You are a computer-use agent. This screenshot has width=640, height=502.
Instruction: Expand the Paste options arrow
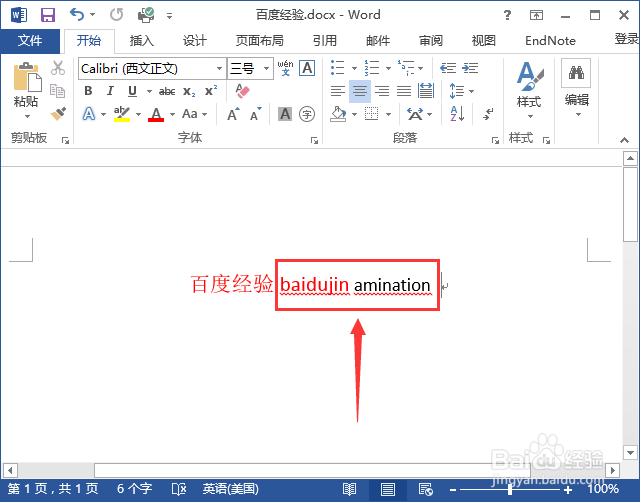pyautogui.click(x=27, y=116)
